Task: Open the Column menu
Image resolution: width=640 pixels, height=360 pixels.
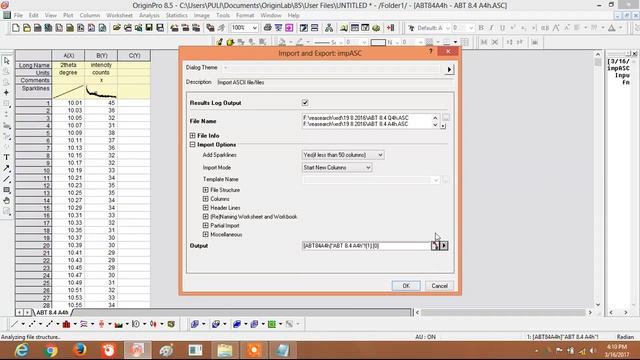Action: tap(90, 16)
